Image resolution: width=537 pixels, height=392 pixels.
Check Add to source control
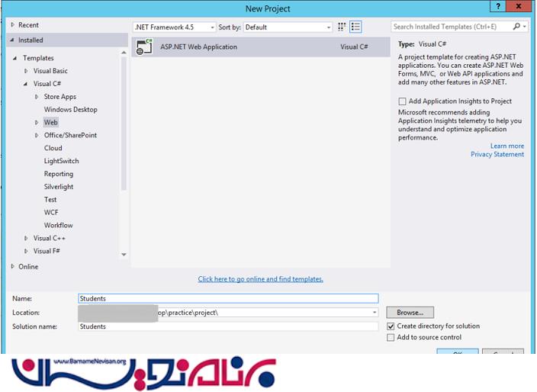[x=391, y=337]
